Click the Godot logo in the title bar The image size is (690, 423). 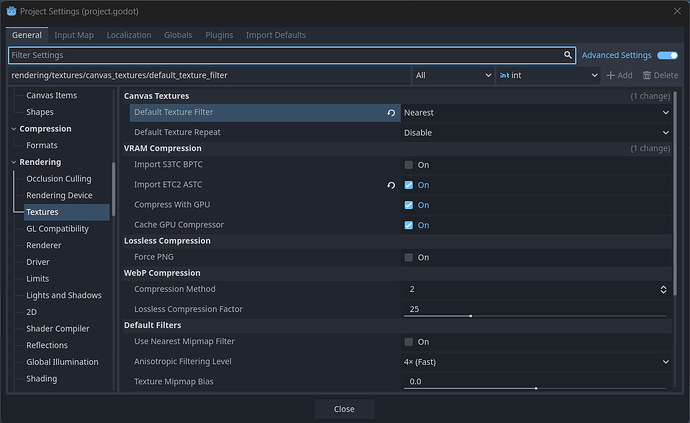[x=11, y=11]
